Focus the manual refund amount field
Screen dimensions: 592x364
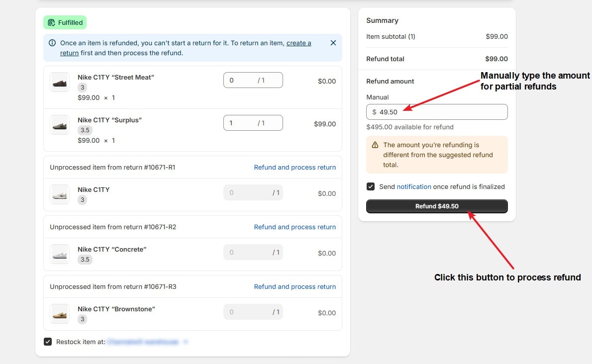coord(437,112)
